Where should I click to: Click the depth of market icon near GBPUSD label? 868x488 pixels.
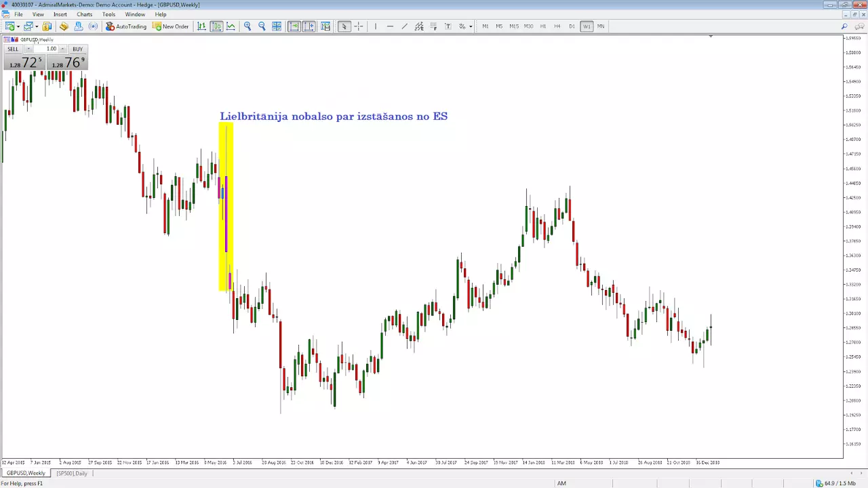pos(16,39)
